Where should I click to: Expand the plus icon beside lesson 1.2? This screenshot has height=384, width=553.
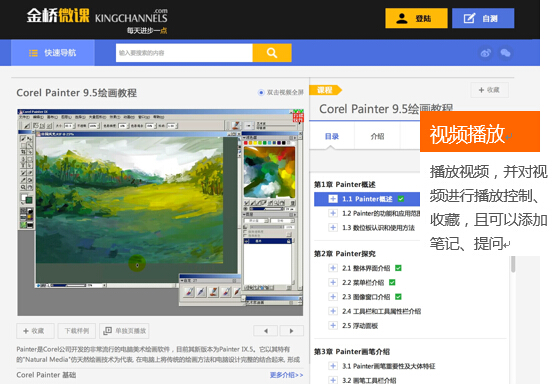(x=333, y=213)
